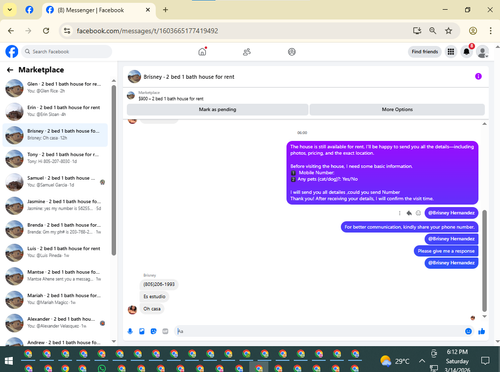Click the 'Oh casa' message
The width and height of the screenshot is (500, 372).
click(x=152, y=309)
